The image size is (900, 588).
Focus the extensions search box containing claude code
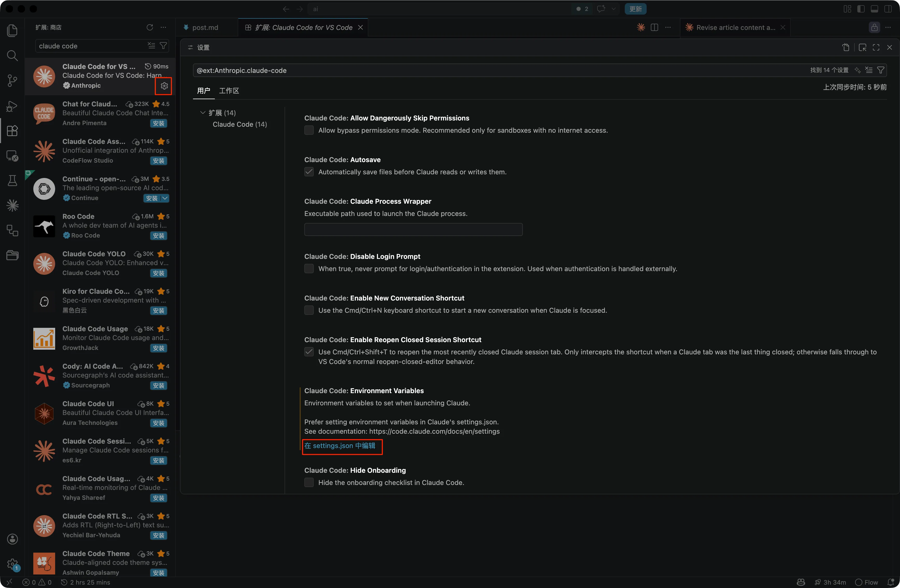tap(102, 46)
